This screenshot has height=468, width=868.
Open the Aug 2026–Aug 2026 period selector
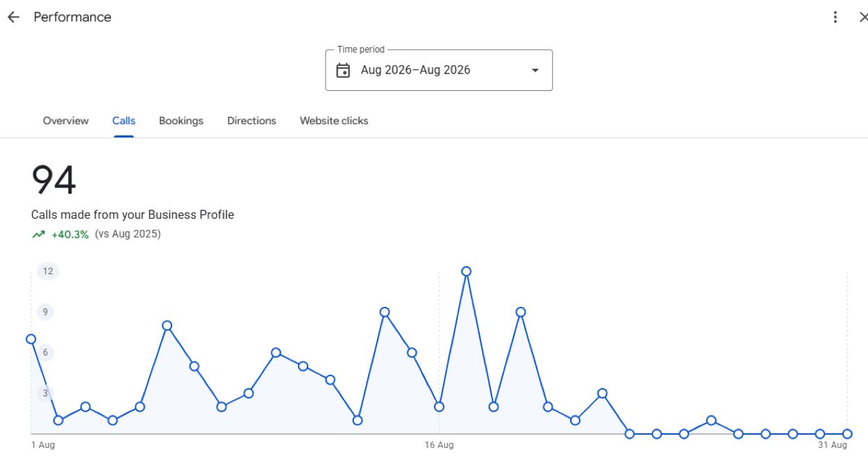(x=439, y=70)
